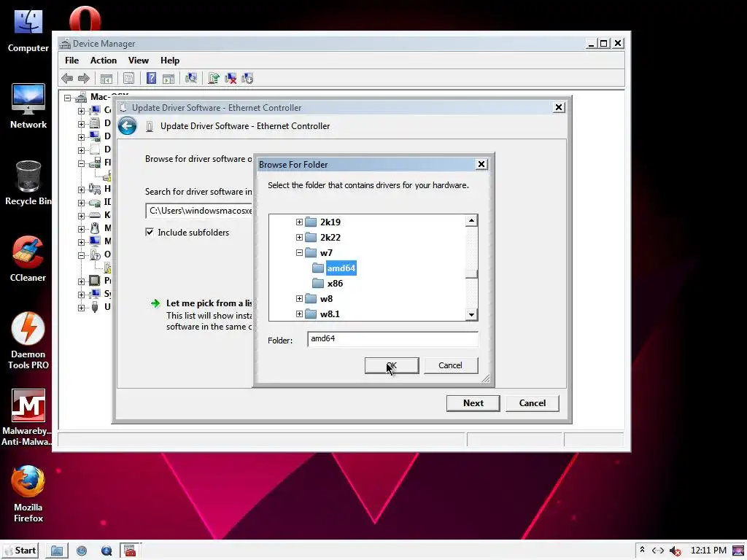The height and width of the screenshot is (560, 747).
Task: Expand the keyboard category in Device Manager tree
Action: coord(82,215)
